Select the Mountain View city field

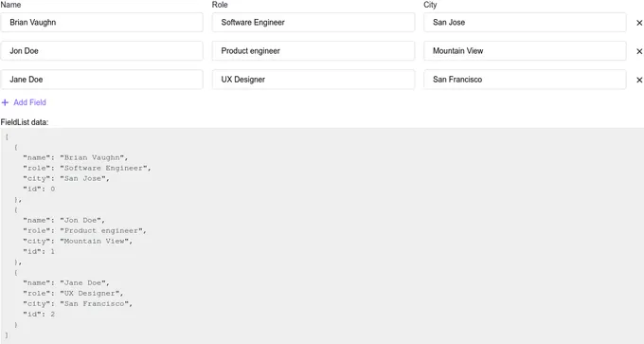click(525, 50)
